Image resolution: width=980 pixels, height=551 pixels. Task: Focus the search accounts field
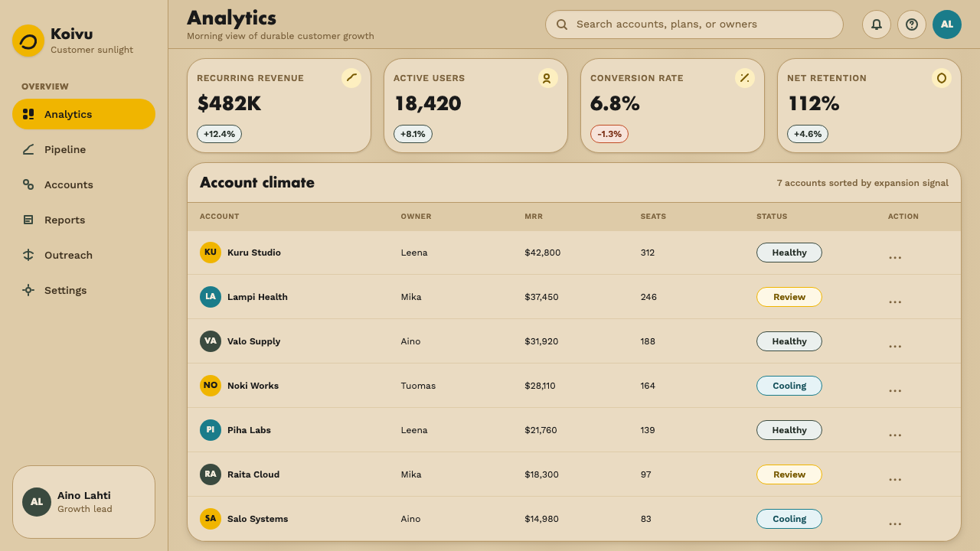coord(694,24)
